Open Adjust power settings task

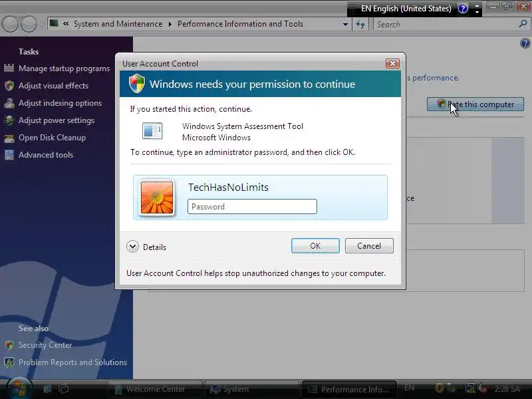click(57, 120)
